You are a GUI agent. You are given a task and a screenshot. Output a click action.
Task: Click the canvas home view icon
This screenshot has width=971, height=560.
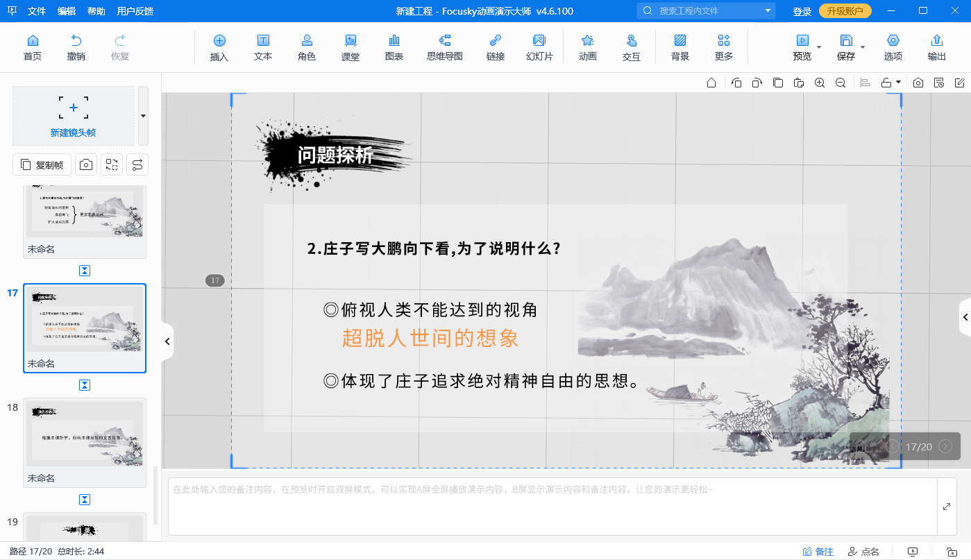click(x=711, y=83)
